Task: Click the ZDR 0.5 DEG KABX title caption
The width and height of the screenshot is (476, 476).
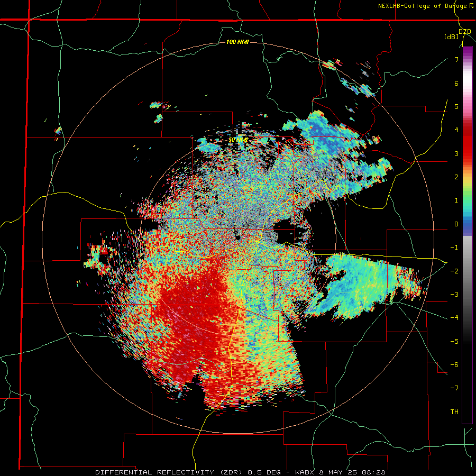Action: tap(240, 472)
